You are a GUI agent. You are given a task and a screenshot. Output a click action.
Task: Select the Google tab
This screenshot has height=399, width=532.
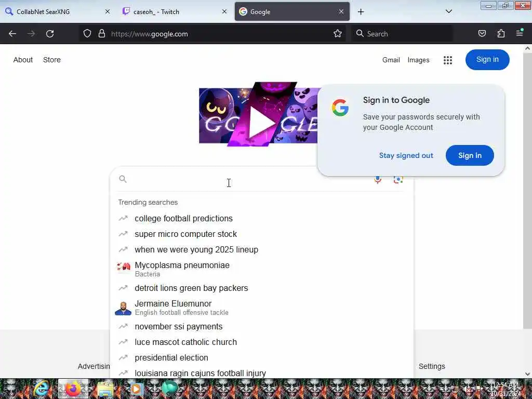[292, 11]
